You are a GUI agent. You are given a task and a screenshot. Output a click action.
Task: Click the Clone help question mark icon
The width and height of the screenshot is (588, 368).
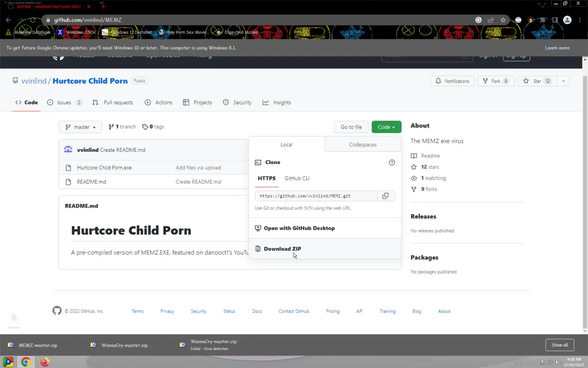click(x=392, y=163)
